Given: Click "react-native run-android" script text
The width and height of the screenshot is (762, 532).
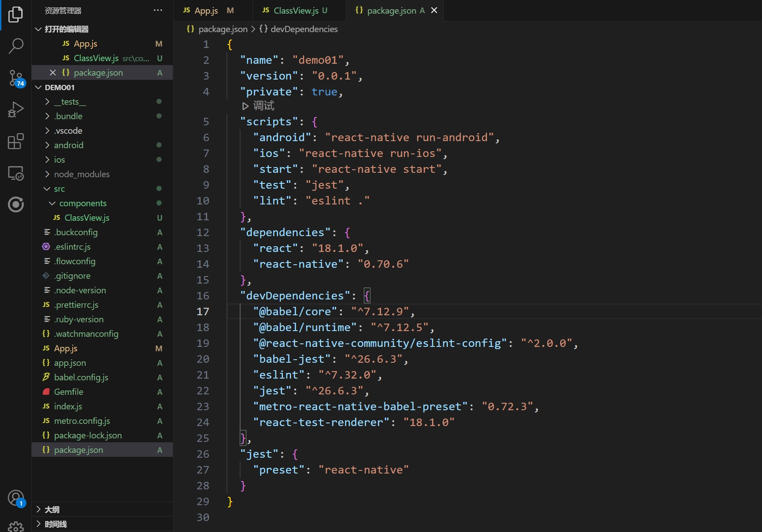Looking at the screenshot, I should tap(410, 138).
